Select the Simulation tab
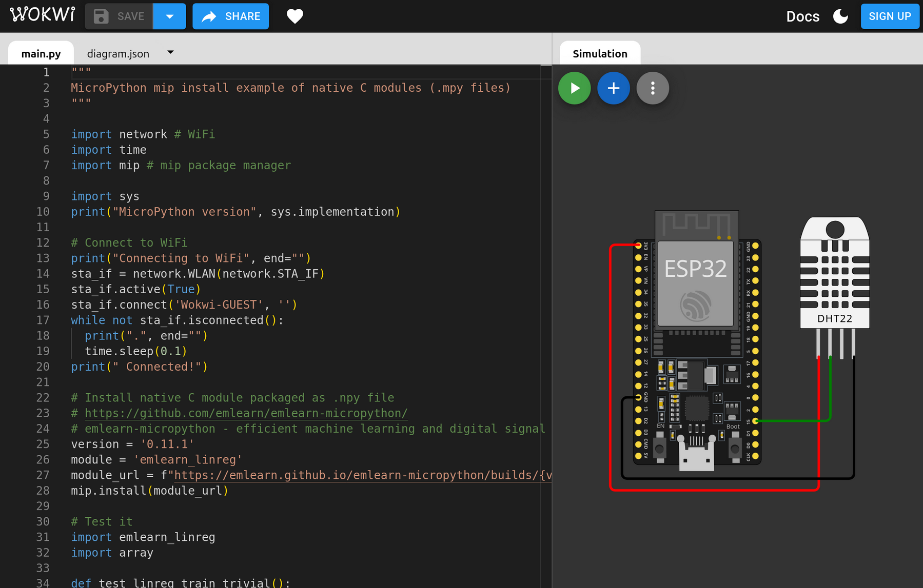This screenshot has height=588, width=923. pos(600,53)
